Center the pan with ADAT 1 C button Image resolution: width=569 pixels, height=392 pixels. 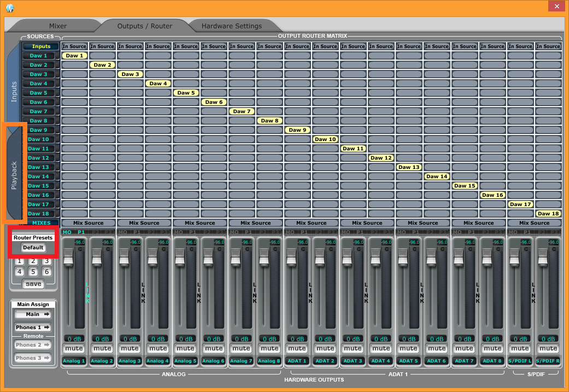tap(303, 249)
